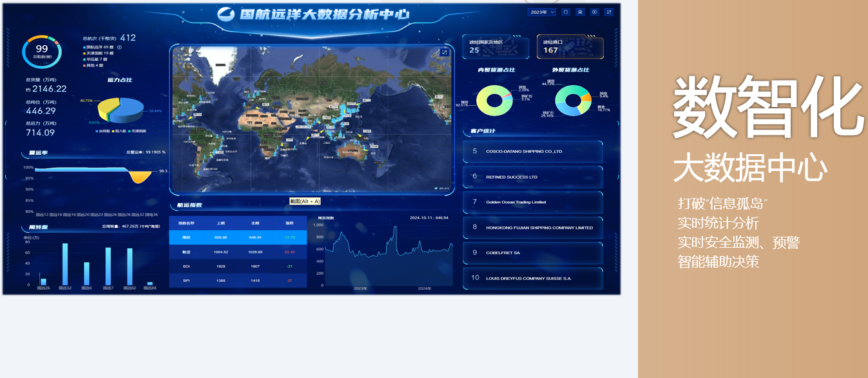868x378 pixels.
Task: Click the company logo in dashboard title
Action: [x=226, y=14]
